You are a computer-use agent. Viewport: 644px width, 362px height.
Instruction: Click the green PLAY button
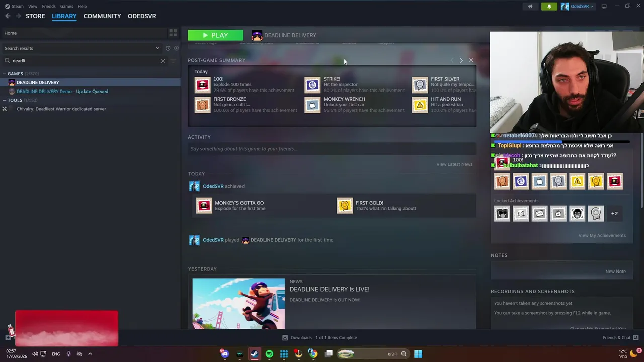[x=215, y=35]
